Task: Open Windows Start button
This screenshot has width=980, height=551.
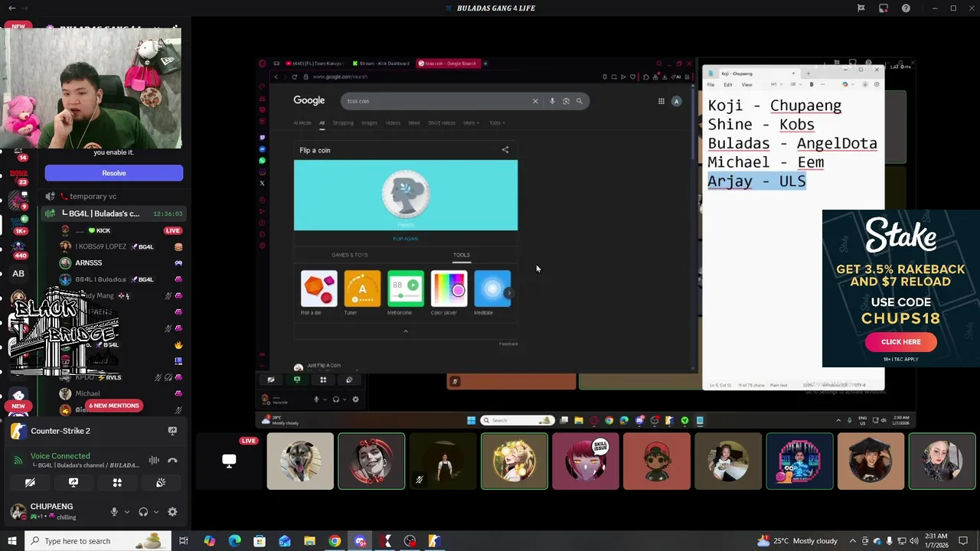Action: point(11,541)
